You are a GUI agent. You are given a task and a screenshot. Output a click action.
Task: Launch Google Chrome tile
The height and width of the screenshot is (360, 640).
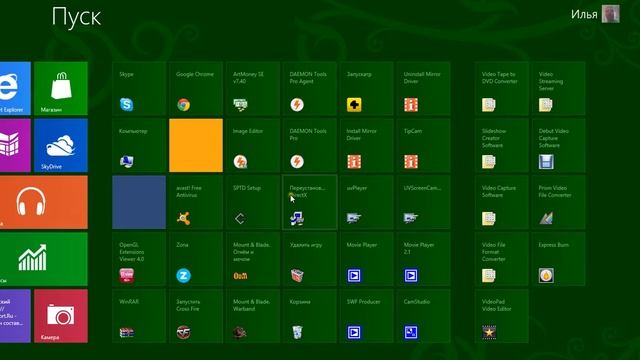[196, 89]
